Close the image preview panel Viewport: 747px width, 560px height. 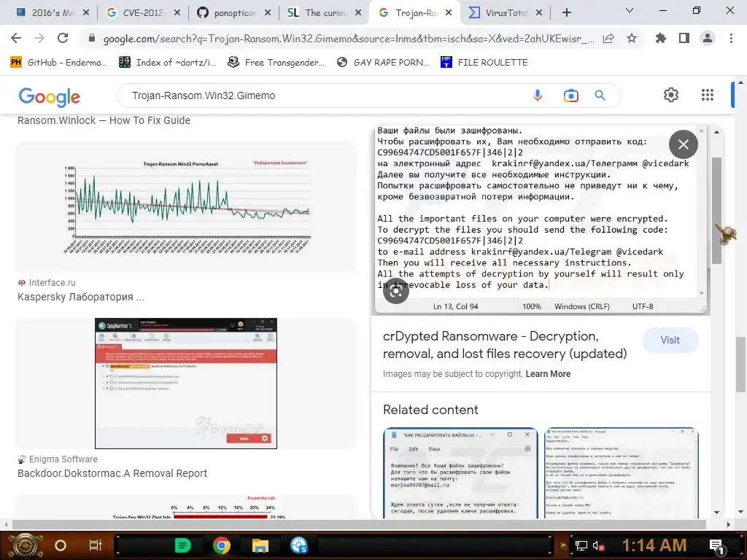click(x=683, y=144)
